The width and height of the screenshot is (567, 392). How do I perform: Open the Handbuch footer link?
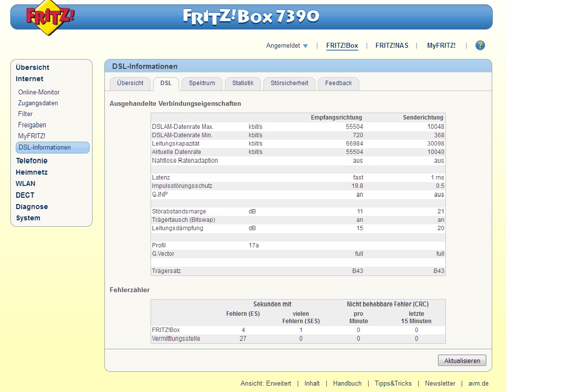(347, 383)
